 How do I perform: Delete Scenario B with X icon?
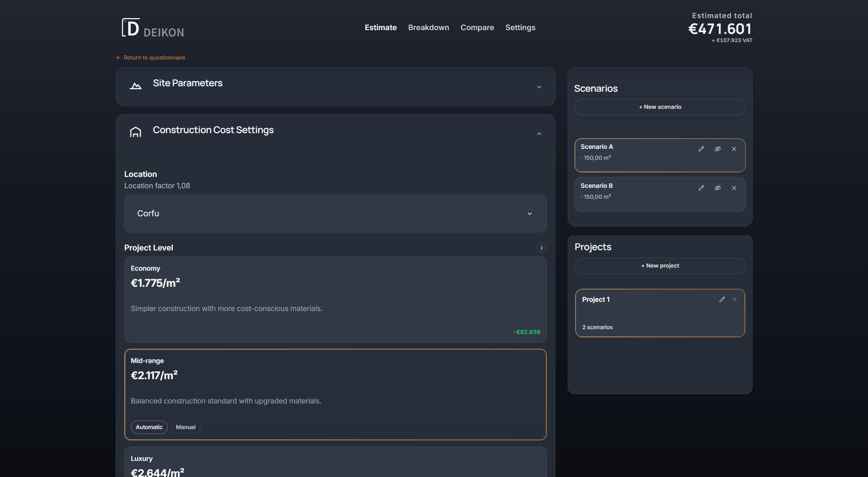734,188
